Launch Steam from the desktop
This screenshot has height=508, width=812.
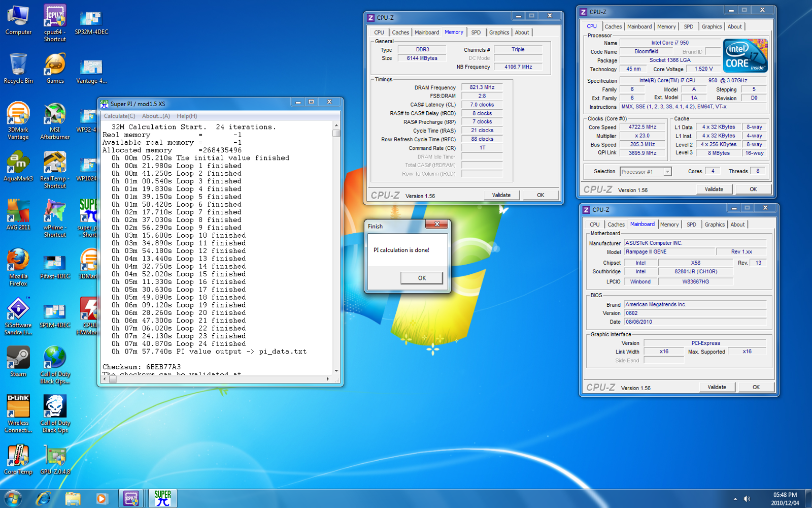pos(18,362)
